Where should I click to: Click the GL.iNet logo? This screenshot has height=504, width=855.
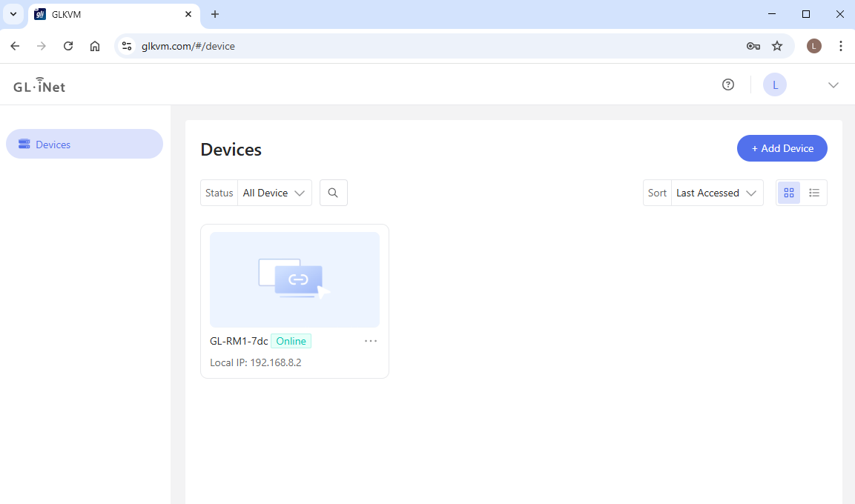[x=39, y=85]
